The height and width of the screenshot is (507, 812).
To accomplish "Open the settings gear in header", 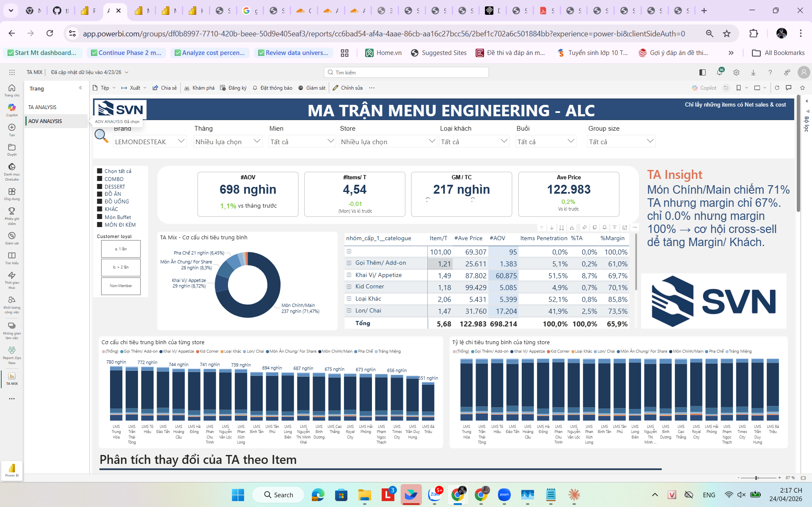I will coord(736,72).
